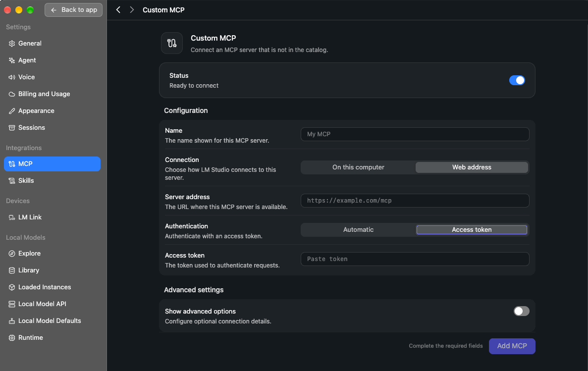Open Voice settings page
588x371 pixels.
52,77
